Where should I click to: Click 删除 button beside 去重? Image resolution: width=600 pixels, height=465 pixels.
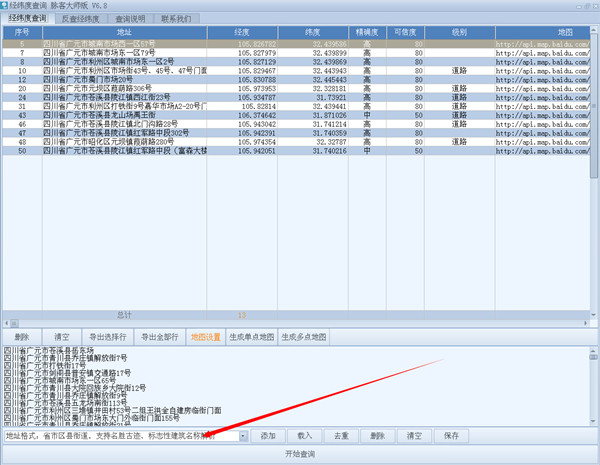coord(378,436)
